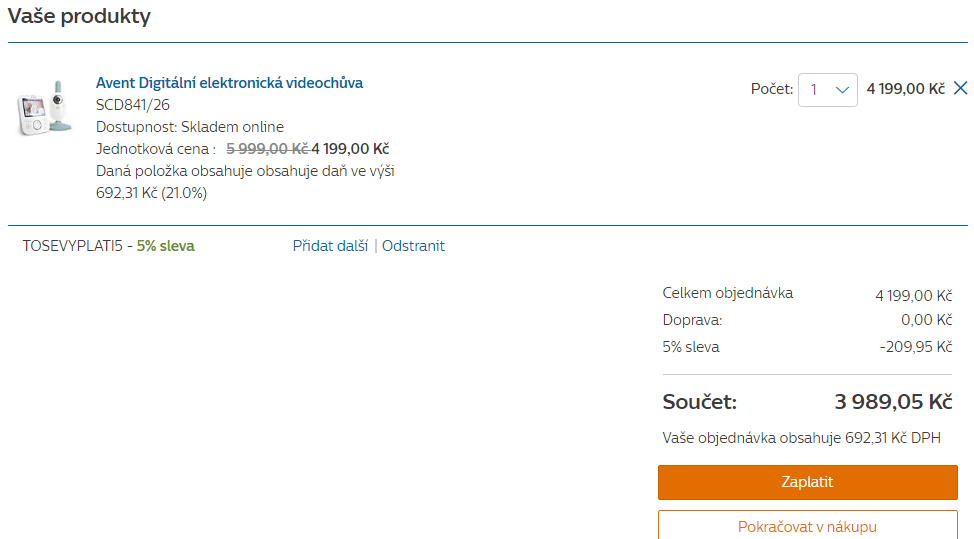Viewport: 974px width, 539px height.
Task: Click the order DPH tax notice
Action: (x=801, y=438)
